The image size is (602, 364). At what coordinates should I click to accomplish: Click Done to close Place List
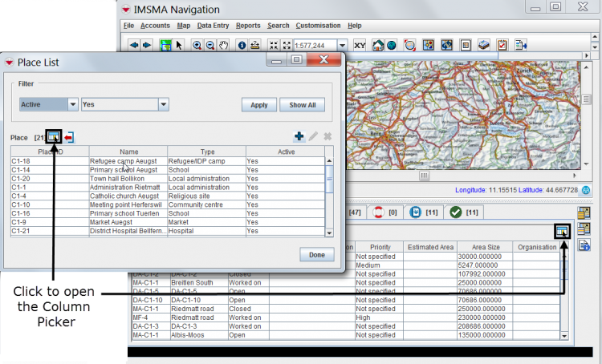tap(316, 254)
